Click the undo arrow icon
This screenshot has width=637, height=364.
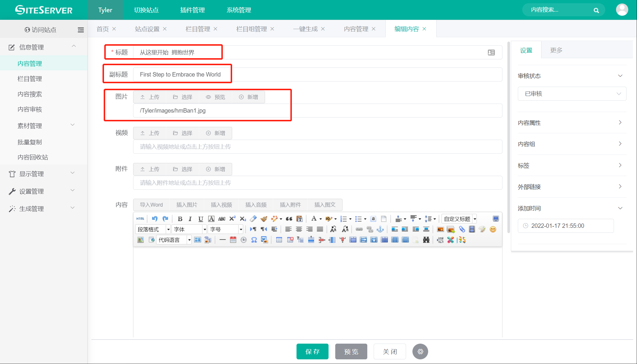(155, 219)
